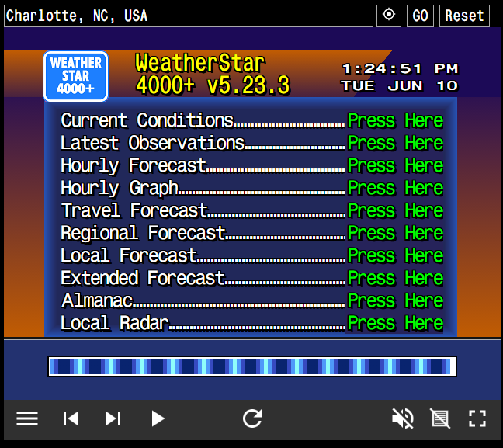Click the Reset button
Image resolution: width=503 pixels, height=448 pixels.
[x=464, y=16]
